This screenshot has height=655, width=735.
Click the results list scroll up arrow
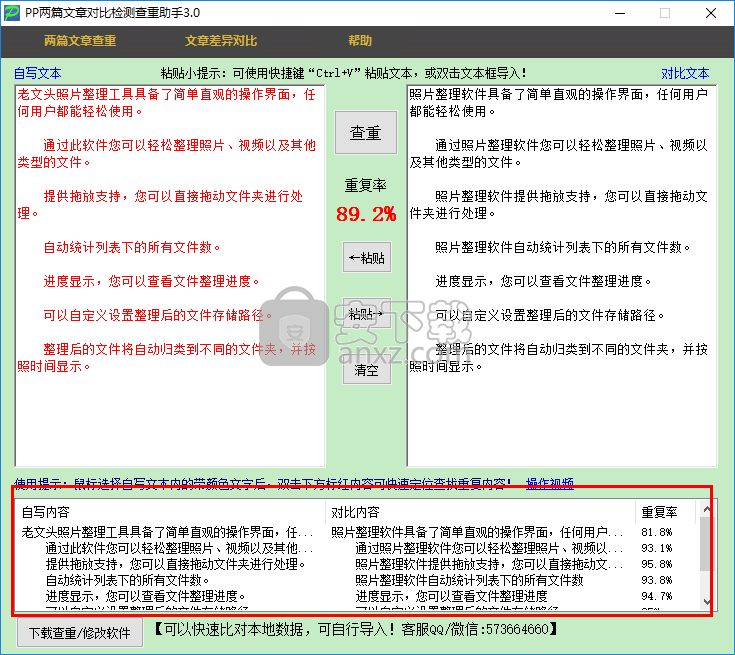706,509
